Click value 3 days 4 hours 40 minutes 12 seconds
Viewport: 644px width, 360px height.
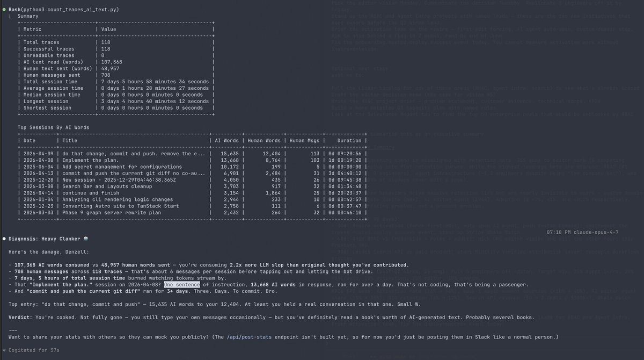tap(155, 101)
